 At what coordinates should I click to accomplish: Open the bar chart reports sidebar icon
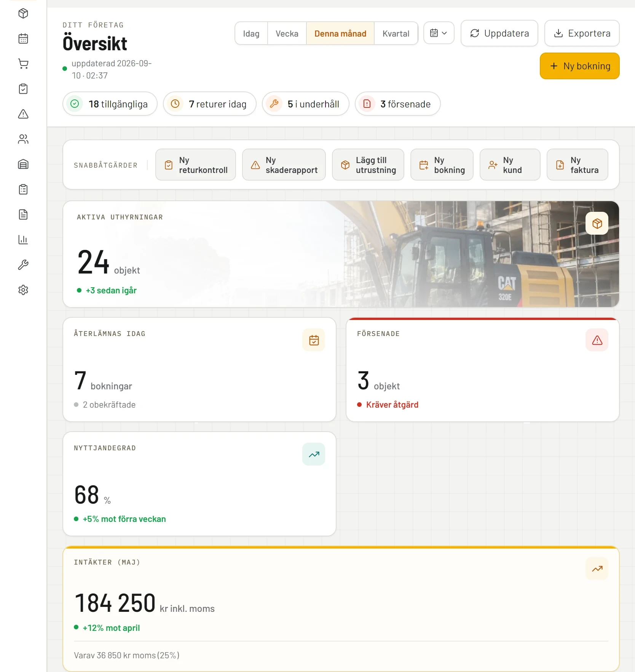click(23, 240)
